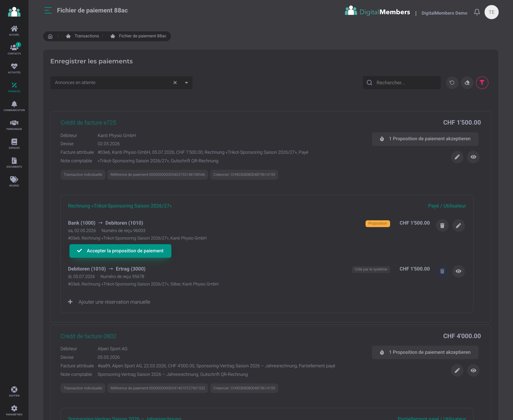Viewport: 513px width, 420px height.
Task: Click Transaction individuelle tag under Kanti Physio
Action: tap(83, 175)
